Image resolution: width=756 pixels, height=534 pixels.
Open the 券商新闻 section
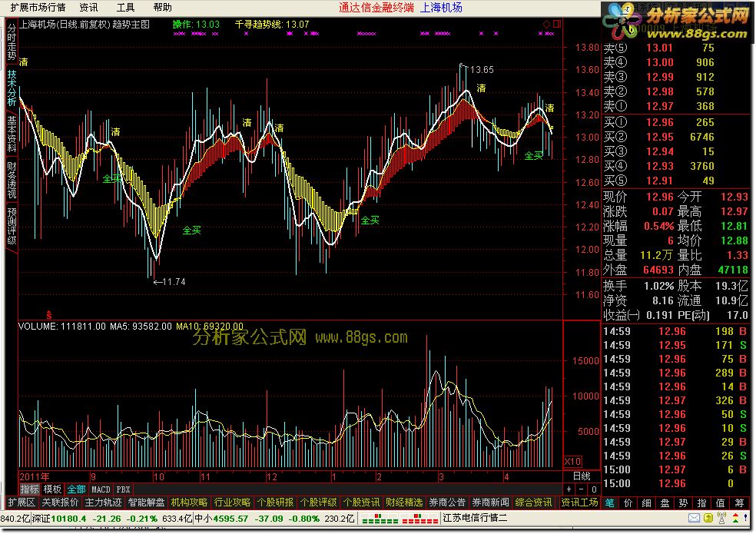tap(490, 502)
